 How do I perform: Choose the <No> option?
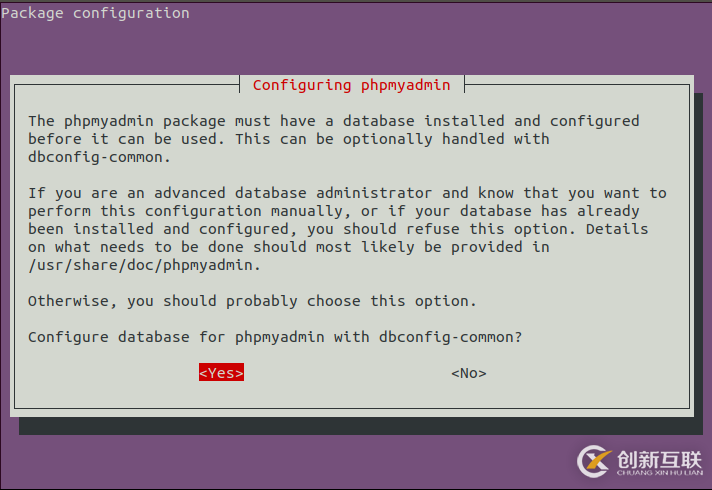[x=469, y=373]
